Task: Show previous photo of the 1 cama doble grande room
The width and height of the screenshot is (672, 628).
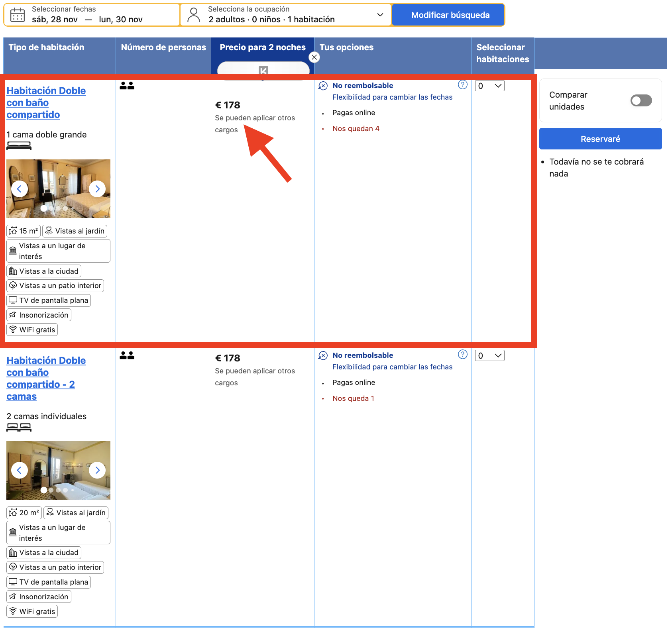Action: point(20,189)
